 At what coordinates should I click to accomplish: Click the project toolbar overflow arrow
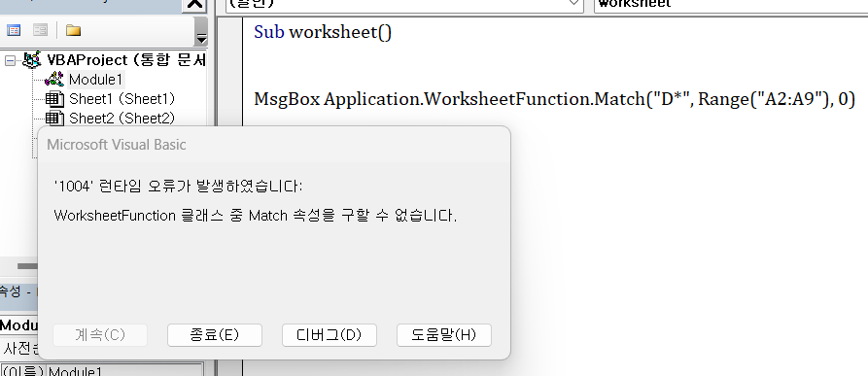click(x=201, y=38)
